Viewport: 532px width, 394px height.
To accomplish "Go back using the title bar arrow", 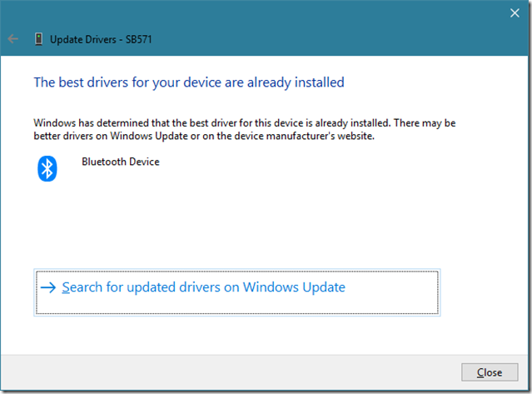I will pos(12,39).
